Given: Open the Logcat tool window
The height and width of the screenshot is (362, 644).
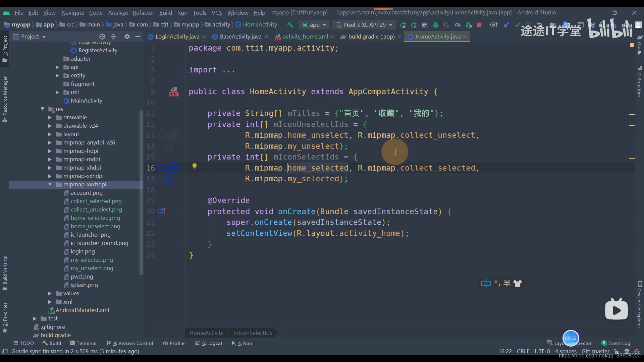Looking at the screenshot, I should pyautogui.click(x=209, y=343).
